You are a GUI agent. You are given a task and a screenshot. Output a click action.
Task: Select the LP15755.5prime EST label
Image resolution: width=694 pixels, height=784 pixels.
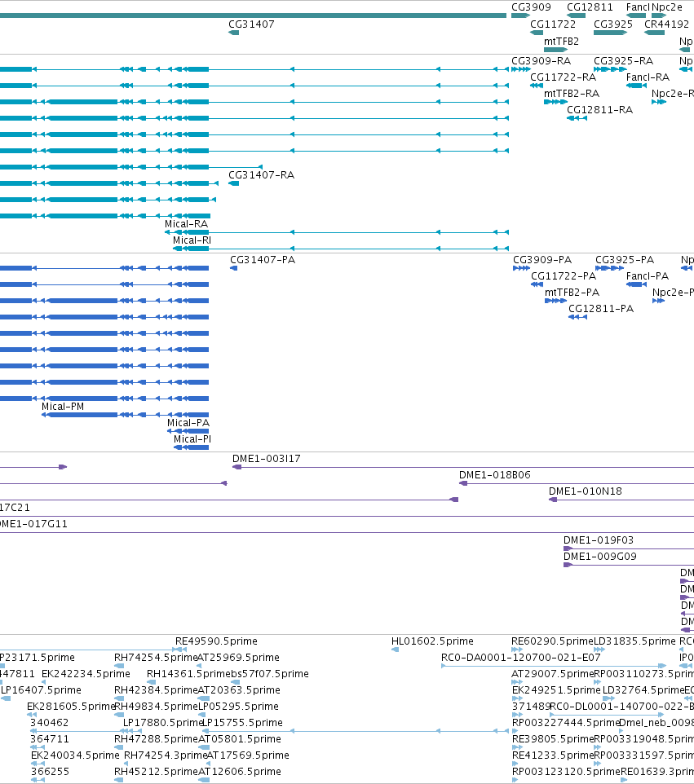242,723
